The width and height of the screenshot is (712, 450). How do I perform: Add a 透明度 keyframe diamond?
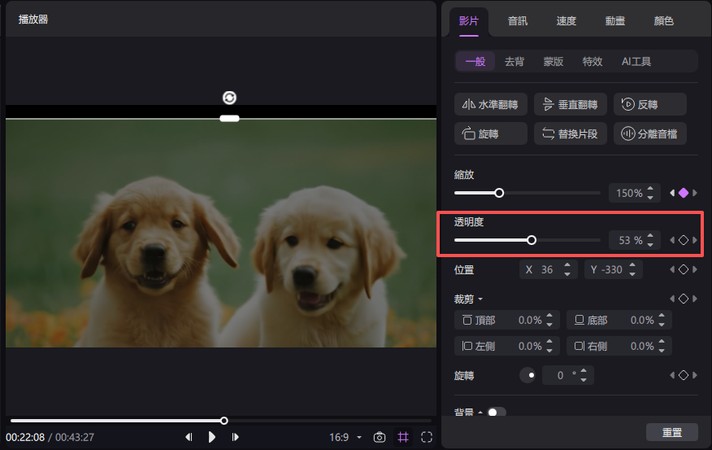(x=683, y=240)
